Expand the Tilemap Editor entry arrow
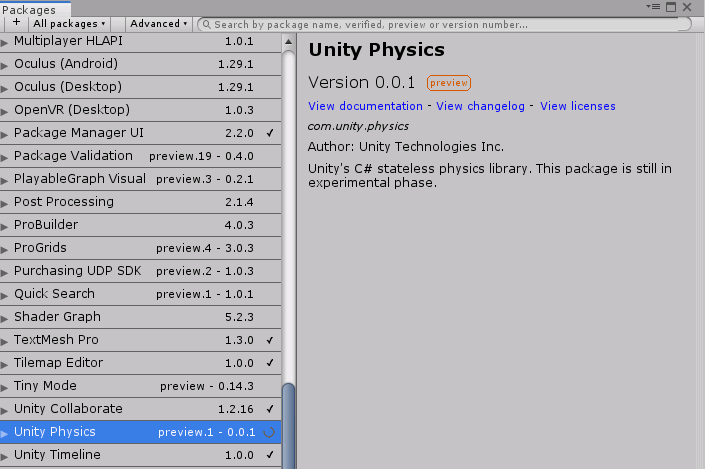Screen dimensions: 705x469 [x=4, y=365]
